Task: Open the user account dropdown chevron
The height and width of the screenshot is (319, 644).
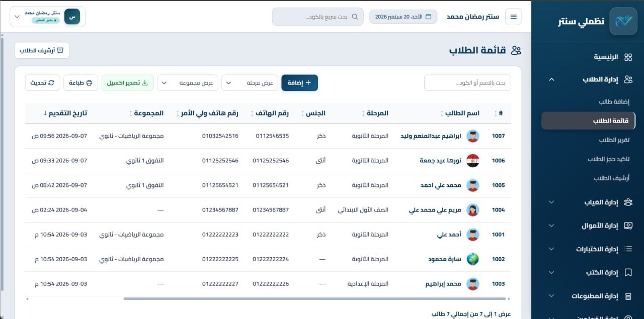Action: coord(17,17)
